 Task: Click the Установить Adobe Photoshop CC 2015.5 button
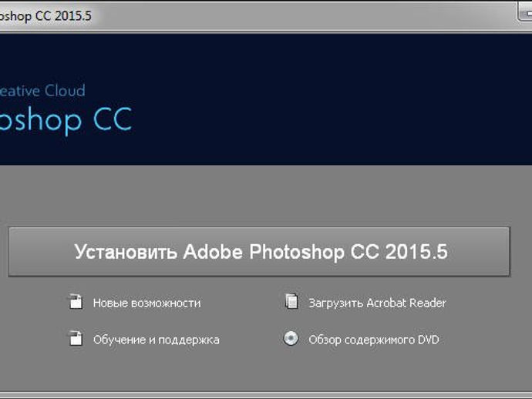[259, 252]
